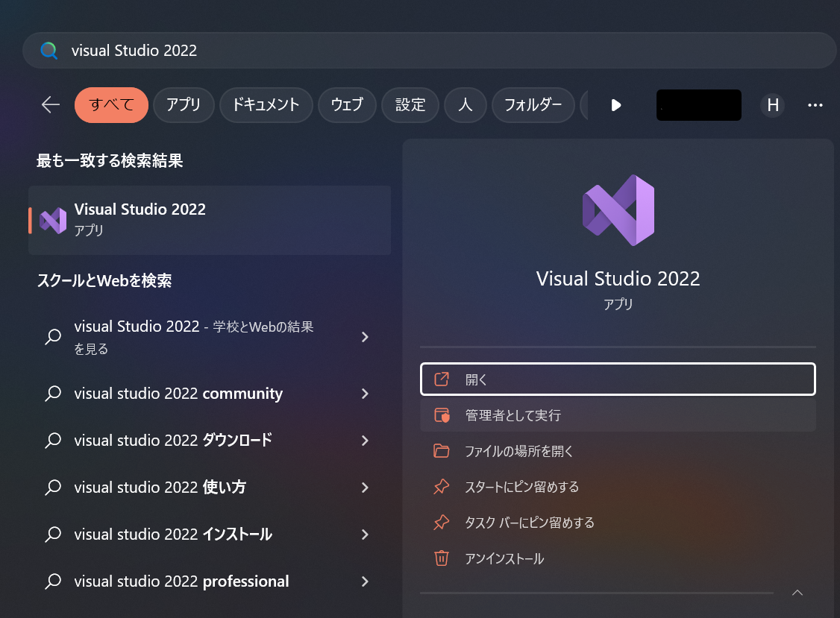Click the search magnifier icon in search bar
Viewport: 840px width, 618px height.
tap(48, 51)
